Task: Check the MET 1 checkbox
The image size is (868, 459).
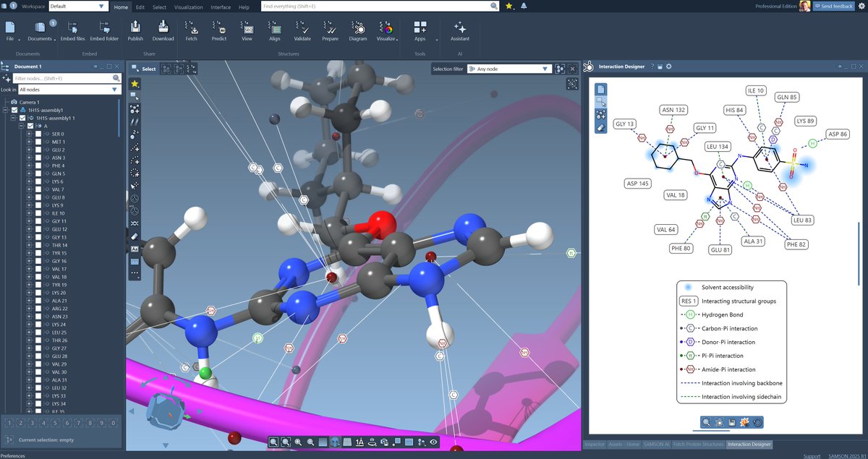Action: [38, 142]
